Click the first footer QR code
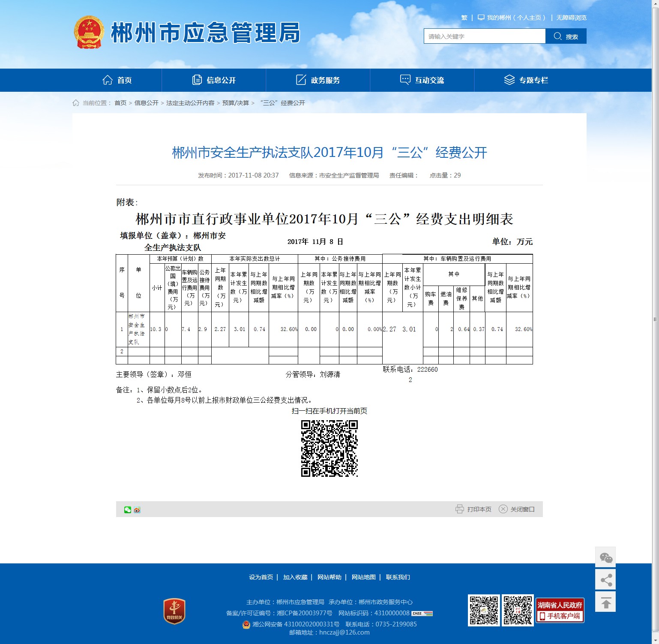Viewport: 659px width, 644px height. (484, 610)
